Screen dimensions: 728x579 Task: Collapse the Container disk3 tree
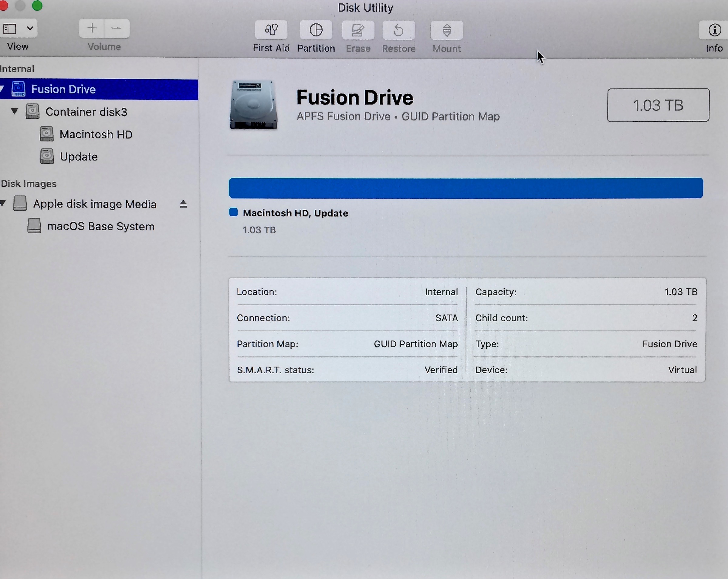coord(15,111)
